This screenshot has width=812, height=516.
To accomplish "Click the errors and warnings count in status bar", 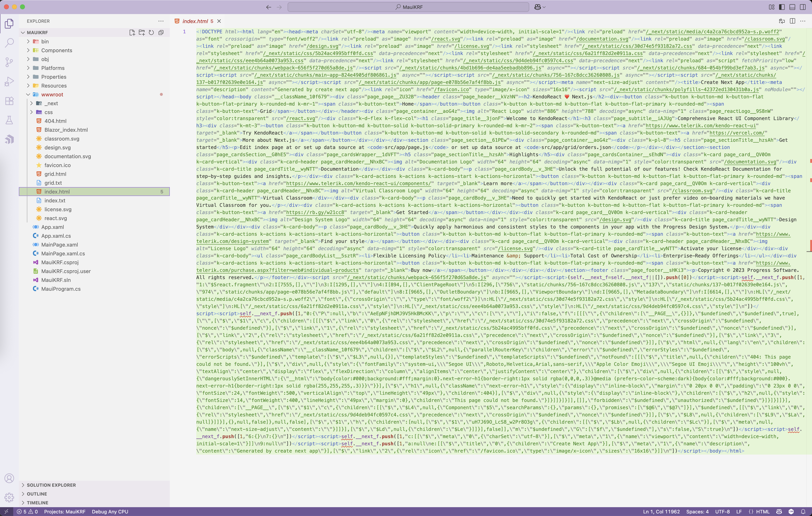I will 27,512.
